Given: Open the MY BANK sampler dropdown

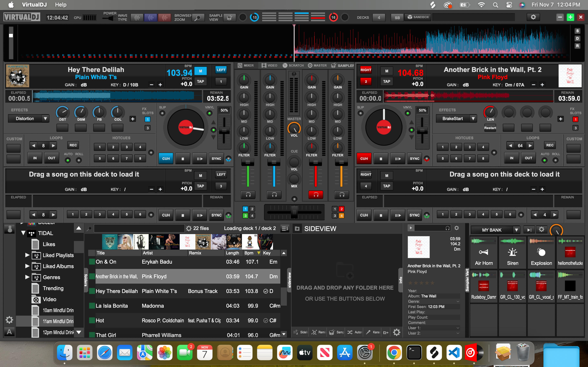Looking at the screenshot, I should point(516,230).
